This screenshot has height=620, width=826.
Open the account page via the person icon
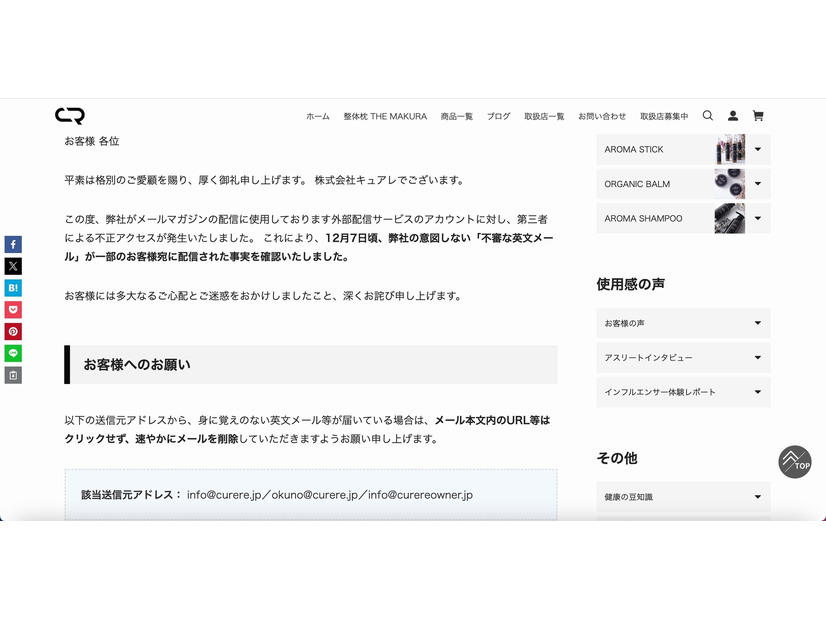tap(733, 116)
